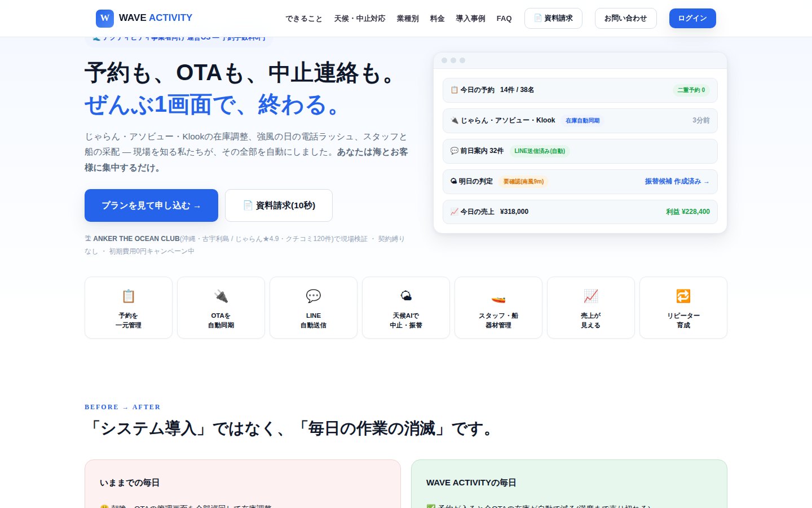The image size is (812, 508).
Task: Click 今日の予約 14件 / 38名 text
Action: tap(492, 90)
